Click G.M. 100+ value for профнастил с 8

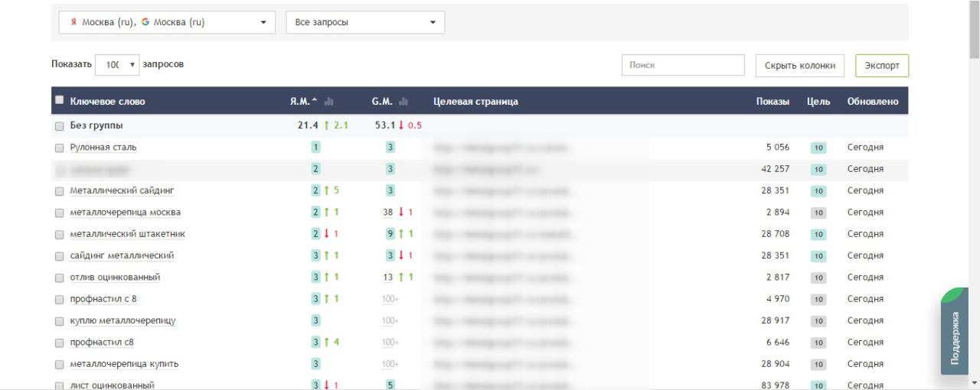click(x=390, y=299)
